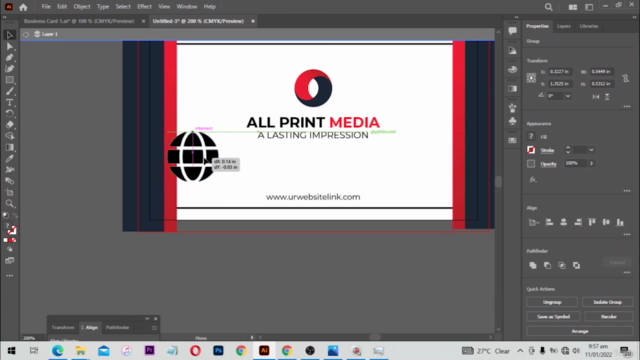
Task: Select the Pen tool
Action: tap(9, 58)
